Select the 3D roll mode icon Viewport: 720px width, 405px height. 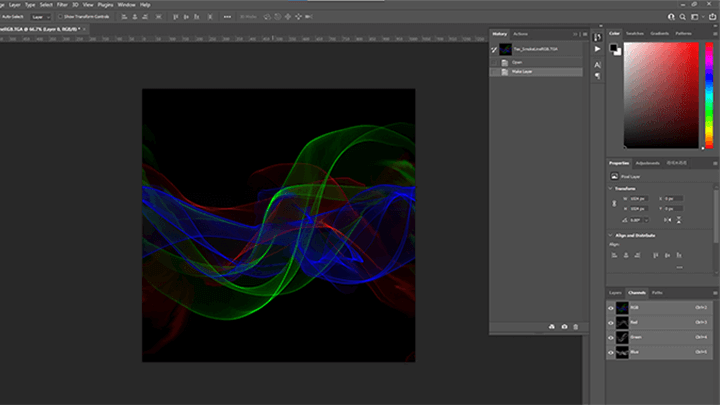277,17
